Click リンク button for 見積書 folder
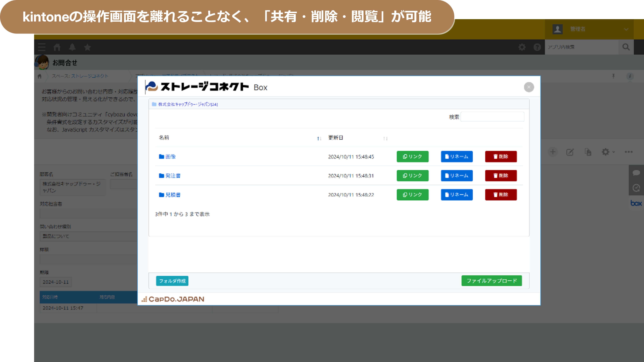This screenshot has width=644, height=362. (412, 195)
